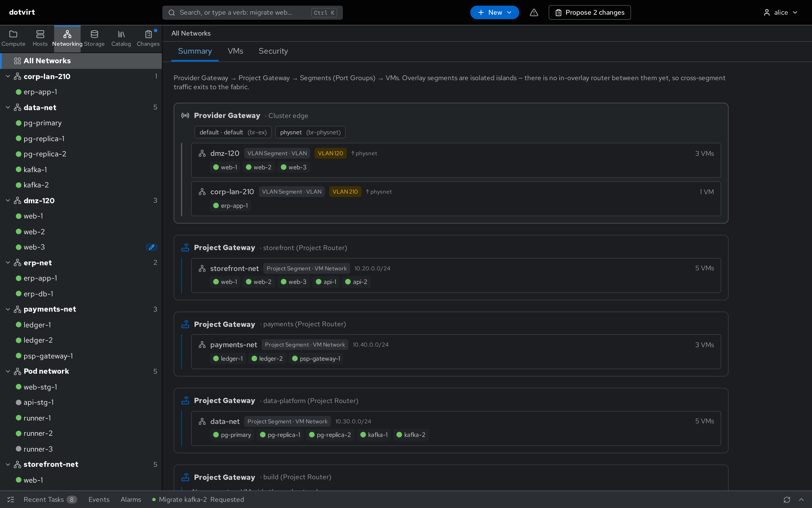Click the physnet (br-physnet) bridge chip
This screenshot has width=812, height=508.
[x=310, y=132]
